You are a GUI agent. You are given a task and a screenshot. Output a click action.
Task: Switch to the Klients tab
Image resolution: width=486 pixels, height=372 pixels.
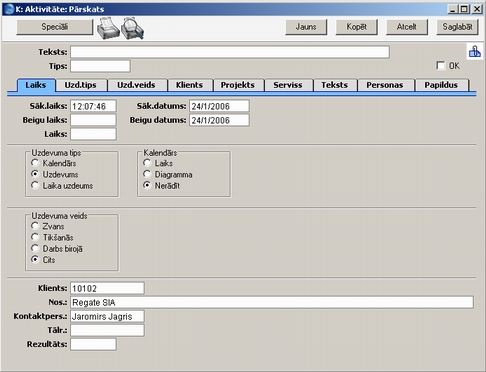click(x=190, y=85)
